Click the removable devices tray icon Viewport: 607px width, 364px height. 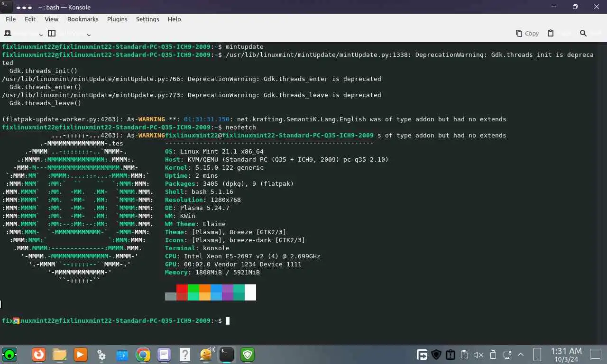coord(493,355)
